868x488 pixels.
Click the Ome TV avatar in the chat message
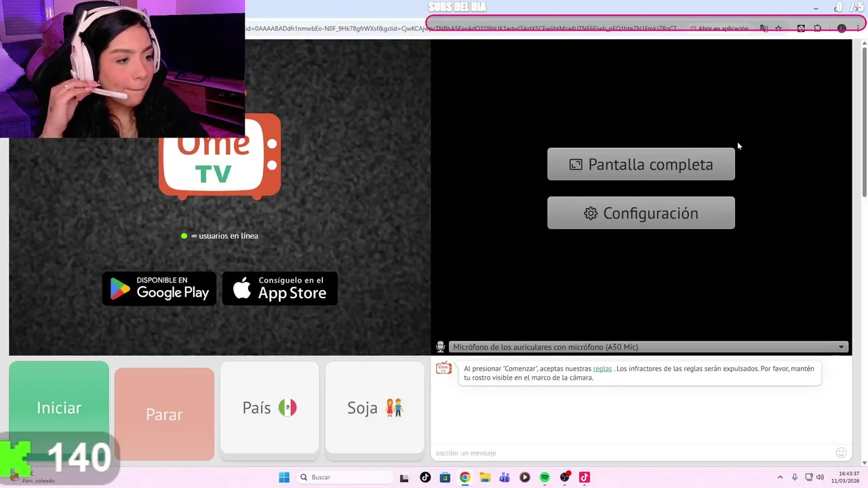coord(443,369)
